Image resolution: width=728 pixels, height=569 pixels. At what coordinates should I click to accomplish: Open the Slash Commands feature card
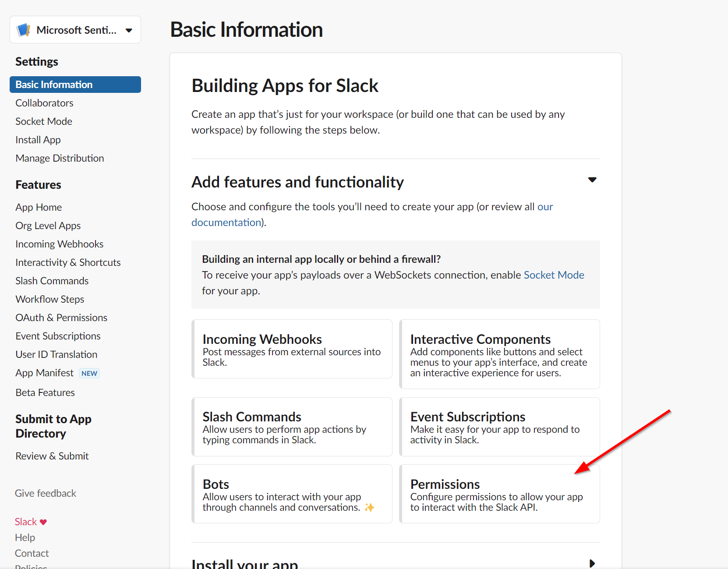pyautogui.click(x=292, y=427)
